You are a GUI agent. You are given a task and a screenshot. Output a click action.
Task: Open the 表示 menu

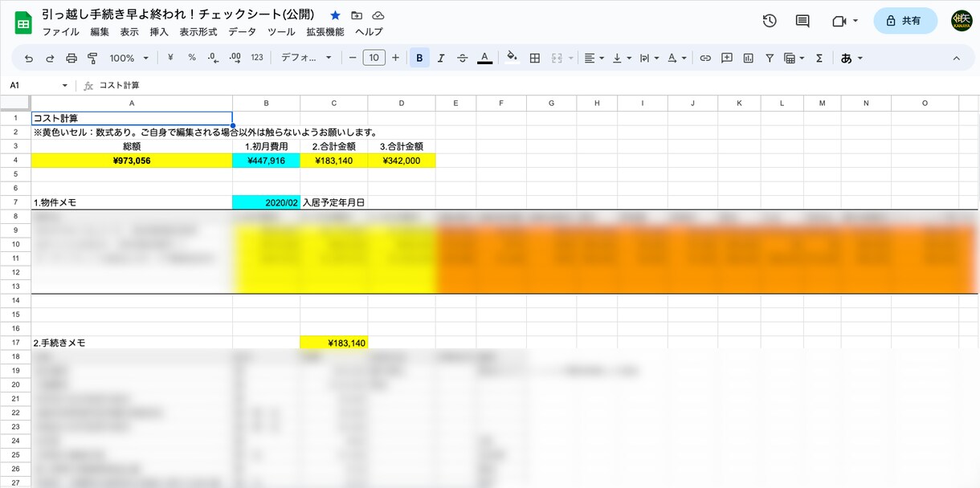pyautogui.click(x=129, y=32)
